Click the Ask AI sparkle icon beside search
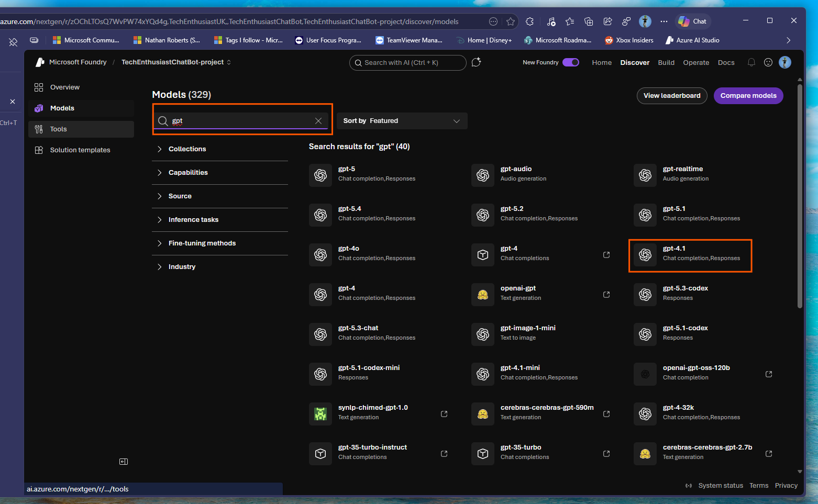This screenshot has width=818, height=504. [x=476, y=62]
